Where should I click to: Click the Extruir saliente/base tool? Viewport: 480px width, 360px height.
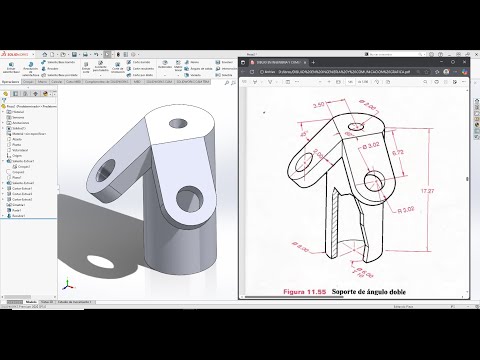coord(11,68)
